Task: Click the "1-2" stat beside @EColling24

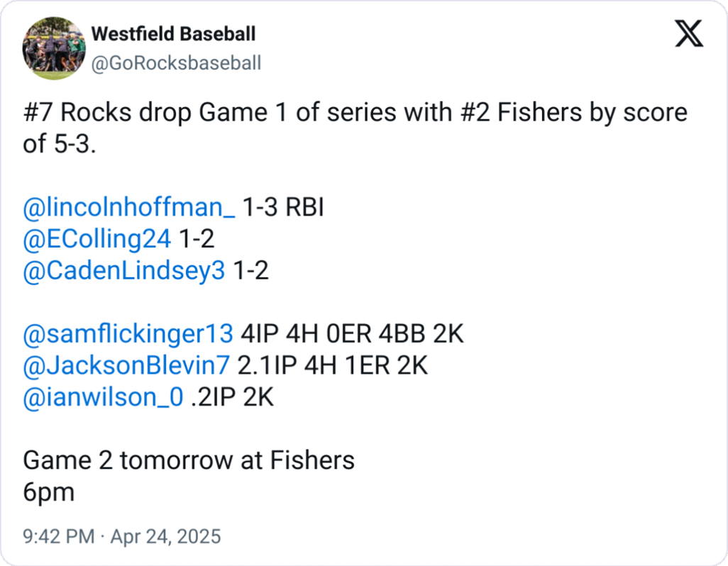Action: [196, 239]
